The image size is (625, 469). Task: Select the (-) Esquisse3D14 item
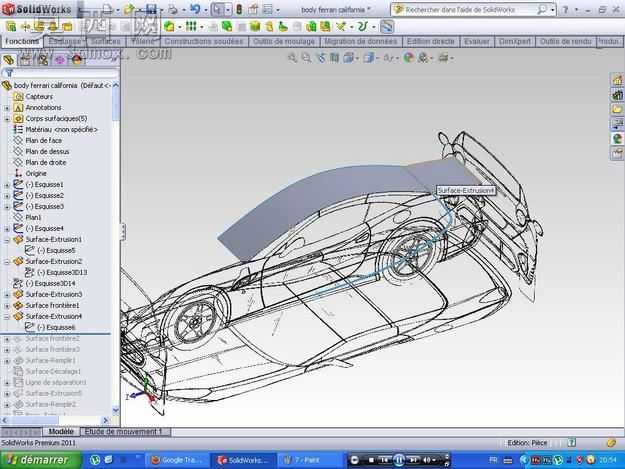pos(50,284)
